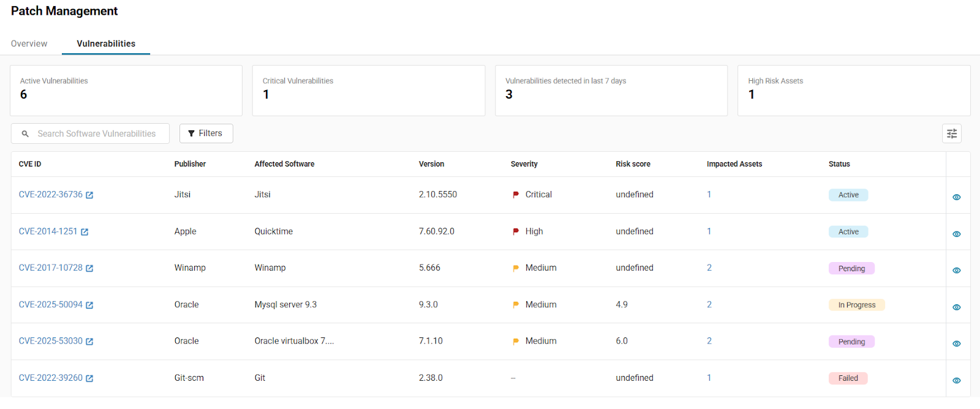This screenshot has height=409, width=980.
Task: Focus the Search Software Vulnerabilities field
Action: tap(90, 133)
